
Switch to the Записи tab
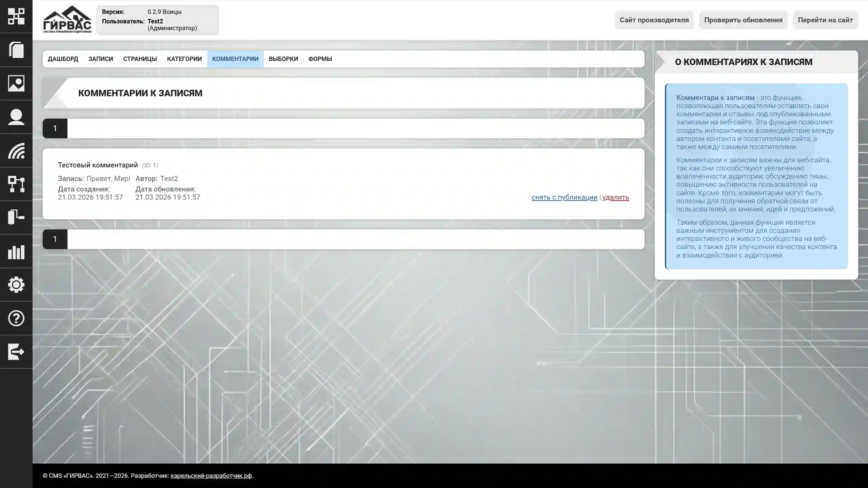(101, 59)
